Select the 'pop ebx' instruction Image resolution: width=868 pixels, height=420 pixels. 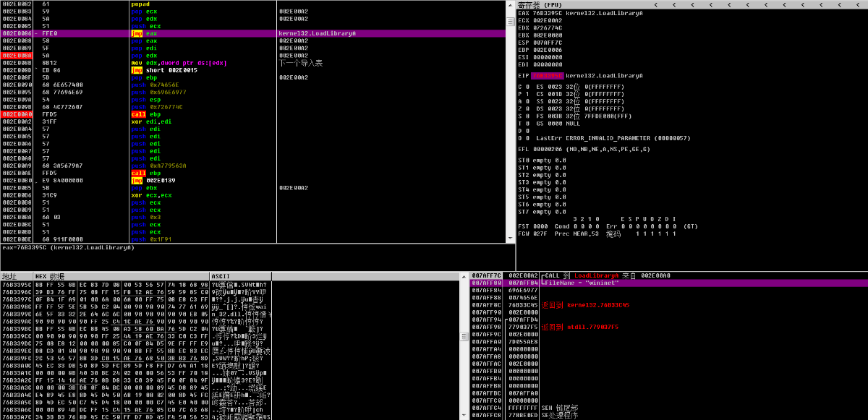tap(145, 187)
